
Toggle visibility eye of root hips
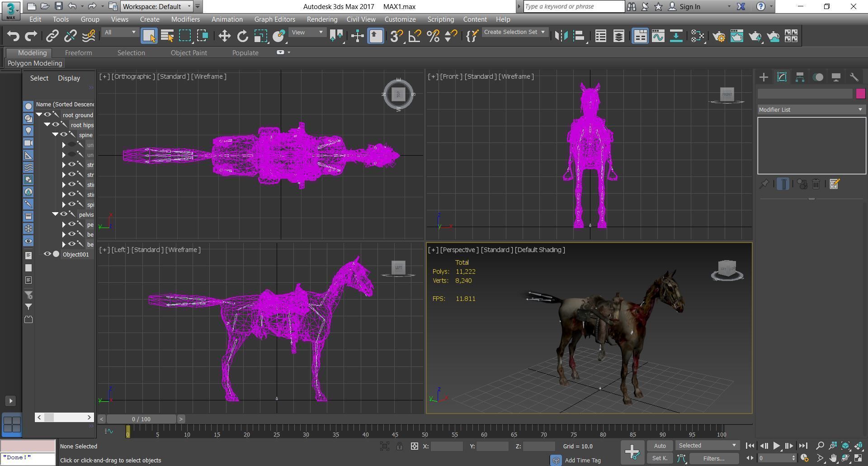[56, 125]
